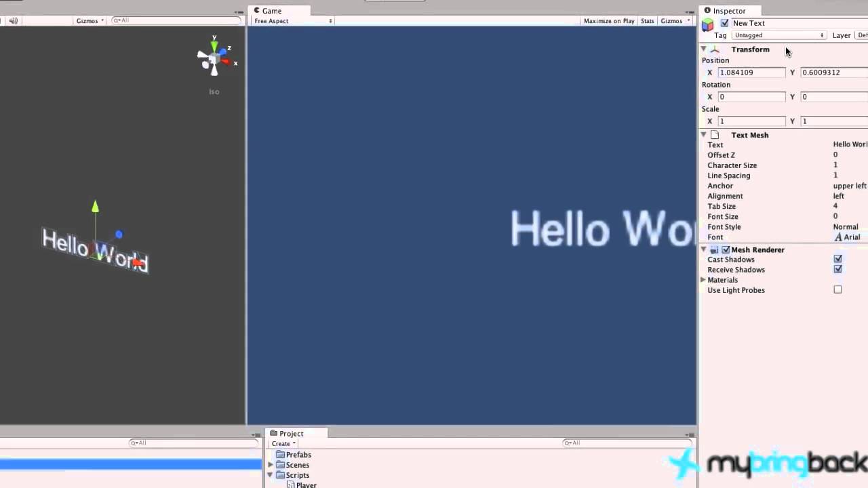Open the Scene panel options menu icon
Image resolution: width=868 pixels, height=488 pixels.
pos(239,12)
